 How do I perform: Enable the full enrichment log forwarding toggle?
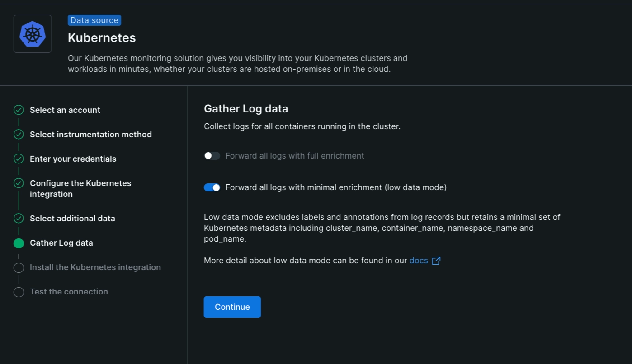212,156
